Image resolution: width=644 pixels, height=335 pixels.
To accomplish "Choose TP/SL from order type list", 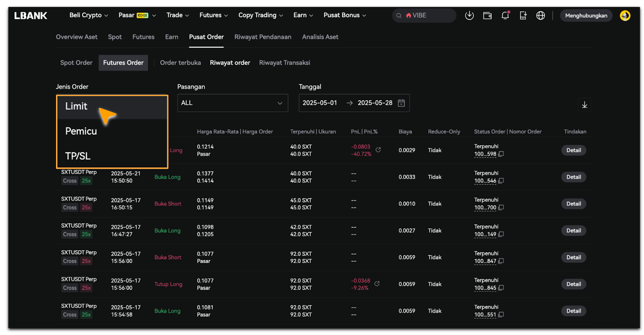I will pos(78,156).
